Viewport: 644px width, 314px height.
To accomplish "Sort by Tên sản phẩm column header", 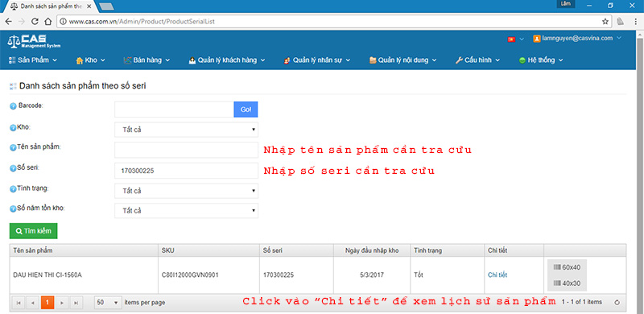I will pyautogui.click(x=84, y=250).
